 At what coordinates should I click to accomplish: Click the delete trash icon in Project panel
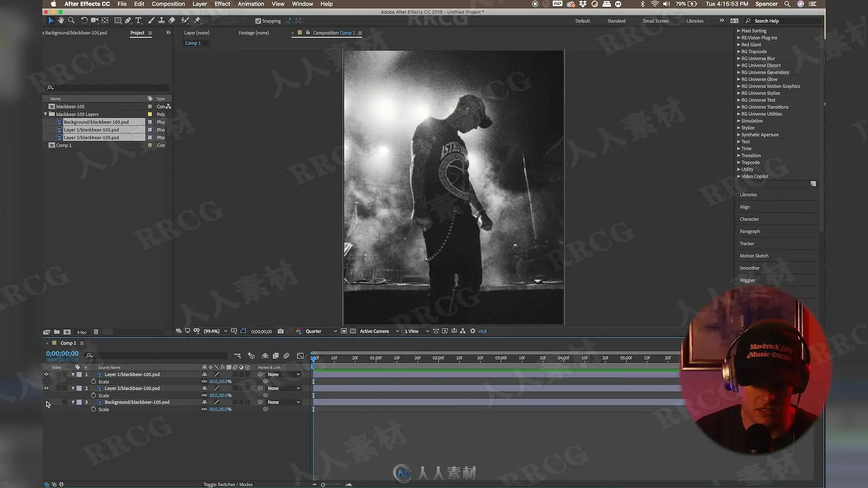click(96, 332)
